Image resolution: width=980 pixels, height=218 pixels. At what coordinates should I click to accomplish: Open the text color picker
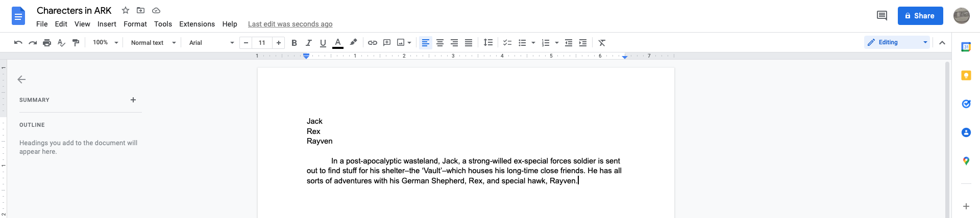pyautogui.click(x=338, y=43)
